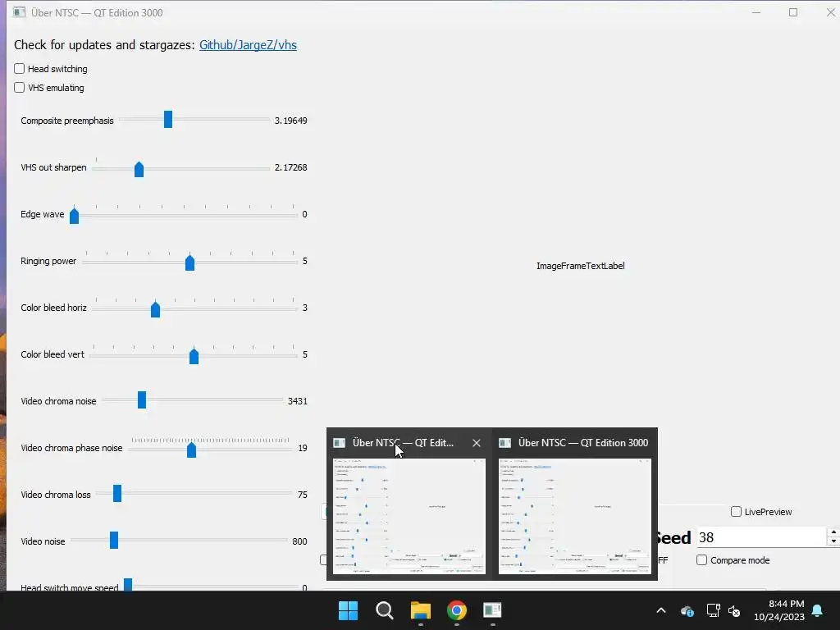Viewport: 840px width, 630px height.
Task: Decrease Seed with down arrow
Action: click(x=833, y=541)
